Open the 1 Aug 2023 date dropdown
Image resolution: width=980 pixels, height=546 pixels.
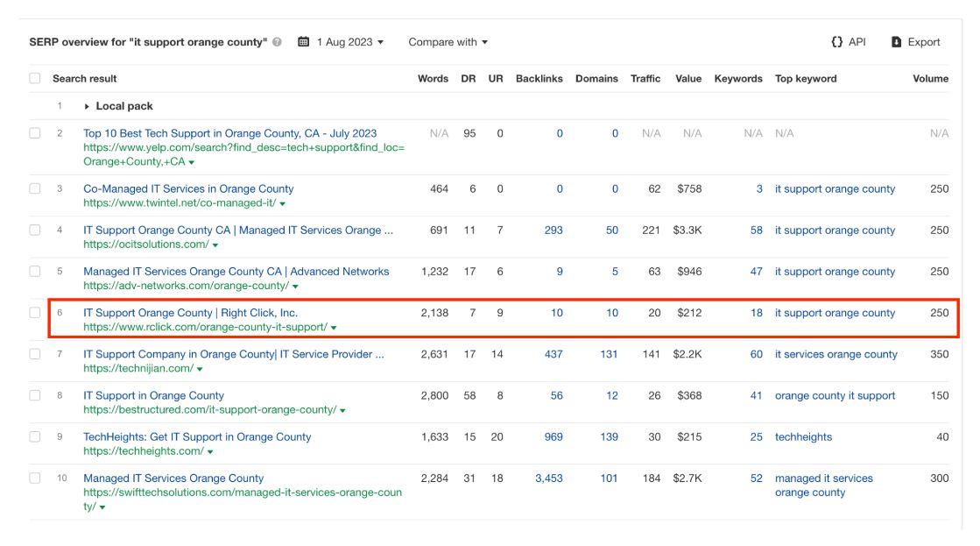pos(350,42)
